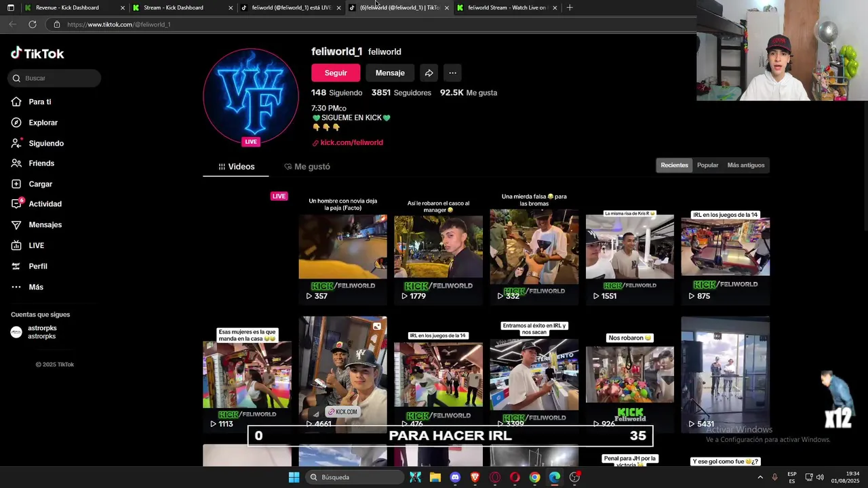Go to the Siguiendo section
868x488 pixels.
pyautogui.click(x=37, y=143)
